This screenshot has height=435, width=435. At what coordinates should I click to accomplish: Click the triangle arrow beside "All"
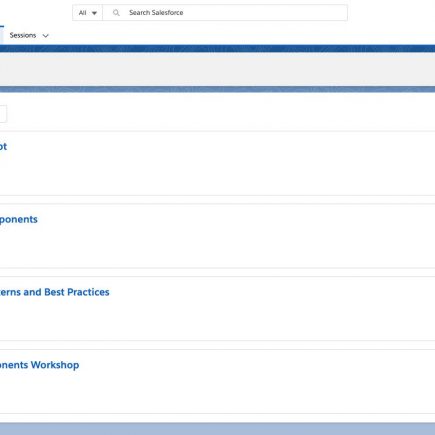pos(94,13)
